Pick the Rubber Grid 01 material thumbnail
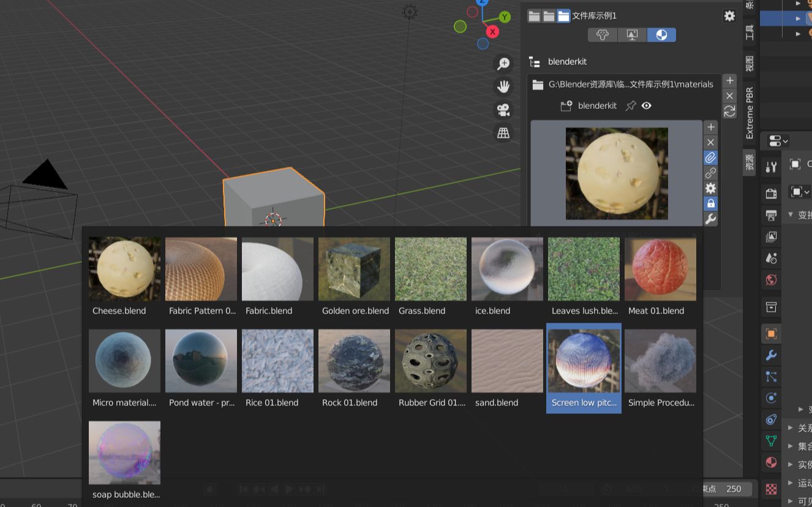 point(430,361)
